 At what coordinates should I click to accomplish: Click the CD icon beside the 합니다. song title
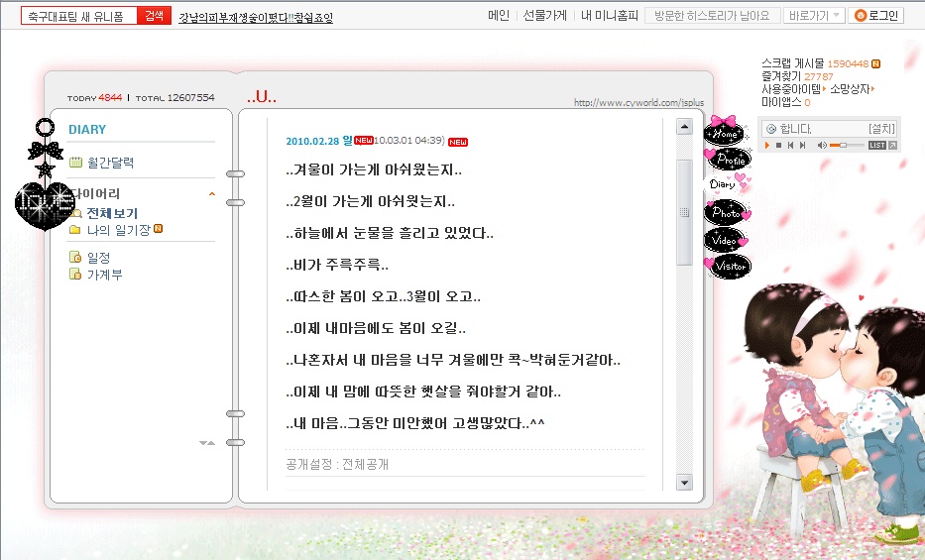pyautogui.click(x=771, y=129)
